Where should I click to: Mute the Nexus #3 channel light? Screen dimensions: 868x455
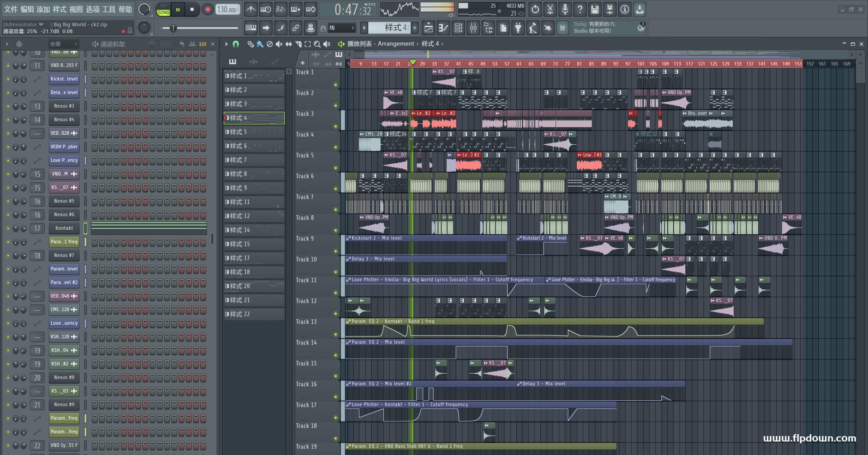pyautogui.click(x=8, y=106)
